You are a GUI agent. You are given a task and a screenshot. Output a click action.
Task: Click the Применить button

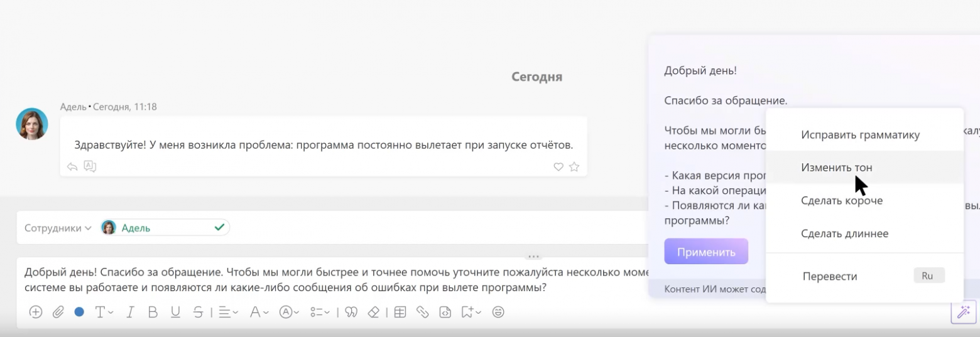(x=706, y=252)
